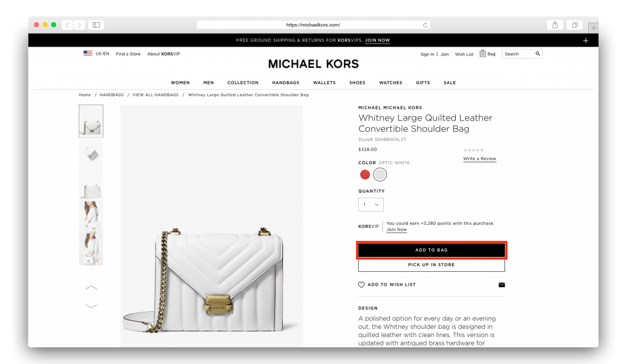
Task: Show Safari tab overview icon
Action: tap(575, 25)
